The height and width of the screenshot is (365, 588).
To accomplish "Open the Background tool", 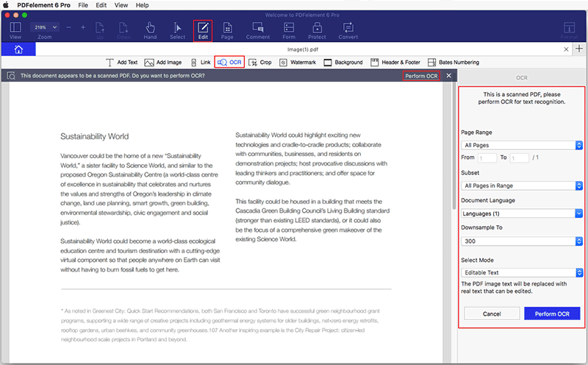I will pyautogui.click(x=343, y=63).
